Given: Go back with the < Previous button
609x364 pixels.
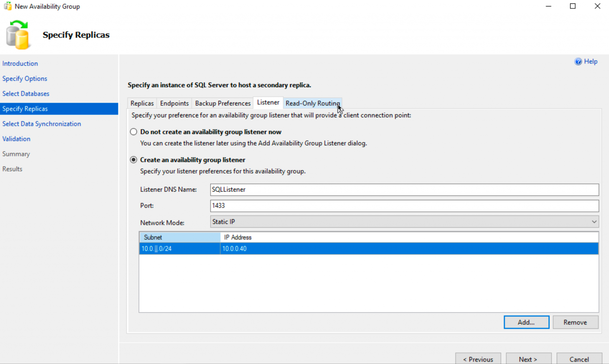Looking at the screenshot, I should coord(478,359).
